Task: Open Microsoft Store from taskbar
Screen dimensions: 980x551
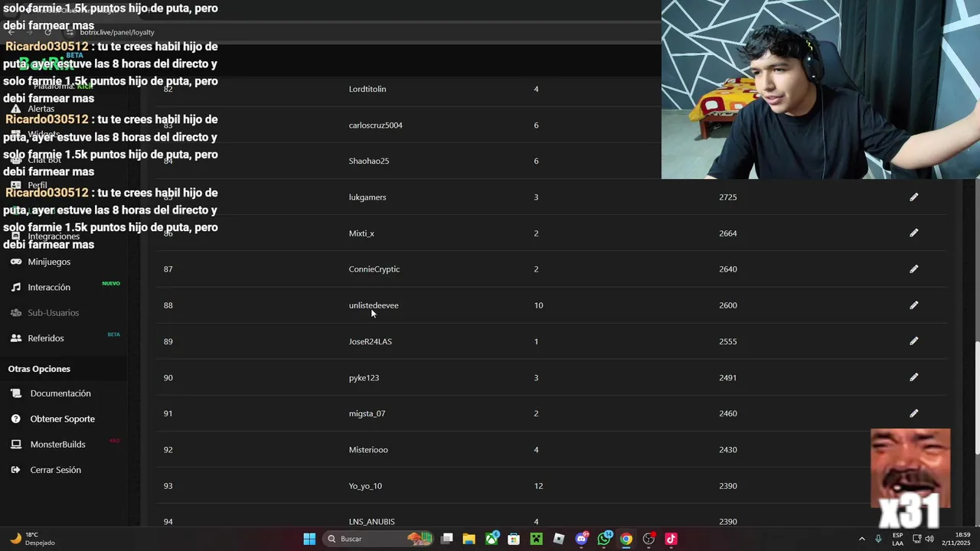Action: click(x=514, y=539)
